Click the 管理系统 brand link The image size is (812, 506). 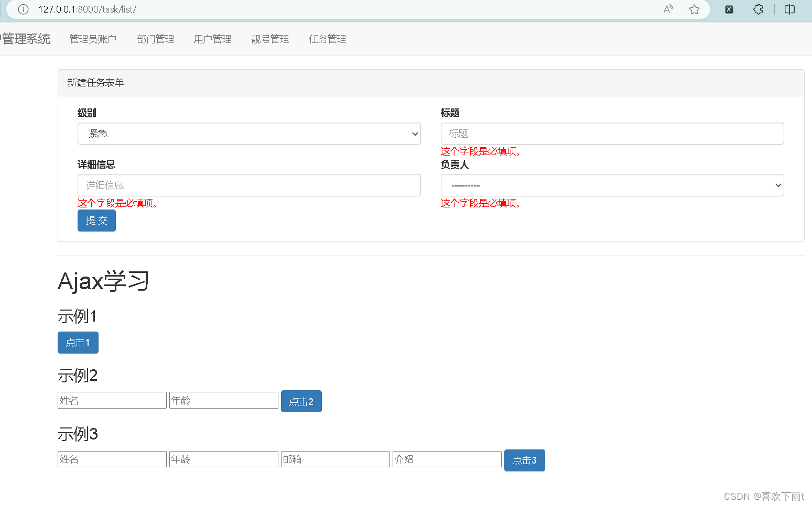coord(26,39)
